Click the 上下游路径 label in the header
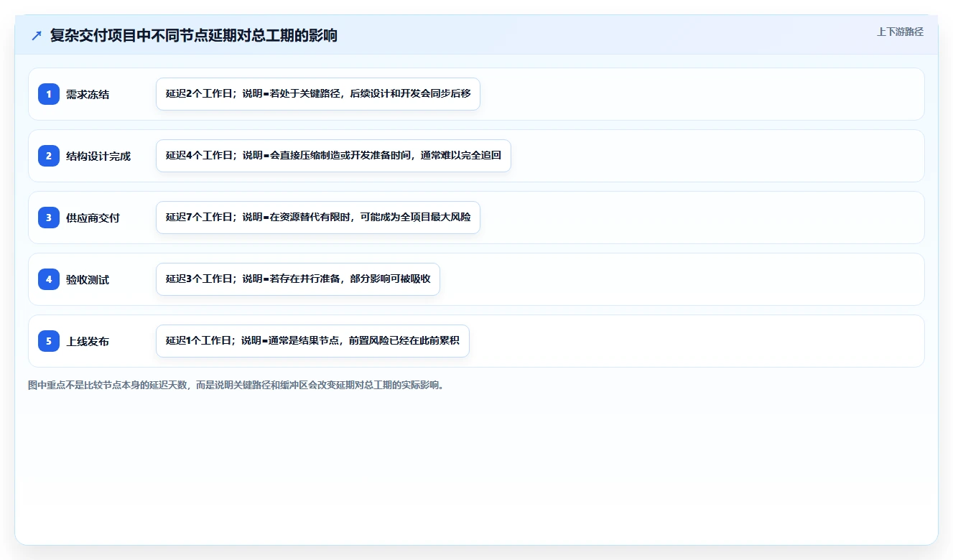Screen dimensions: 953x560 (x=900, y=32)
